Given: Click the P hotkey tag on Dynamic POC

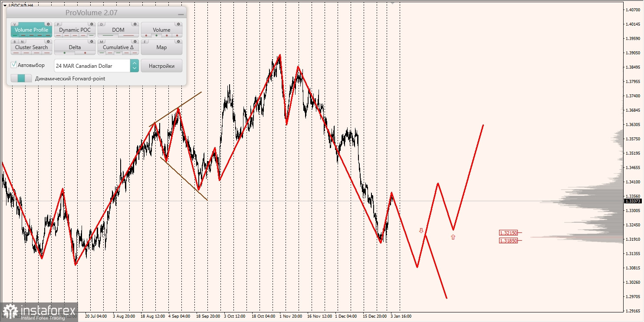Looking at the screenshot, I should (x=59, y=24).
